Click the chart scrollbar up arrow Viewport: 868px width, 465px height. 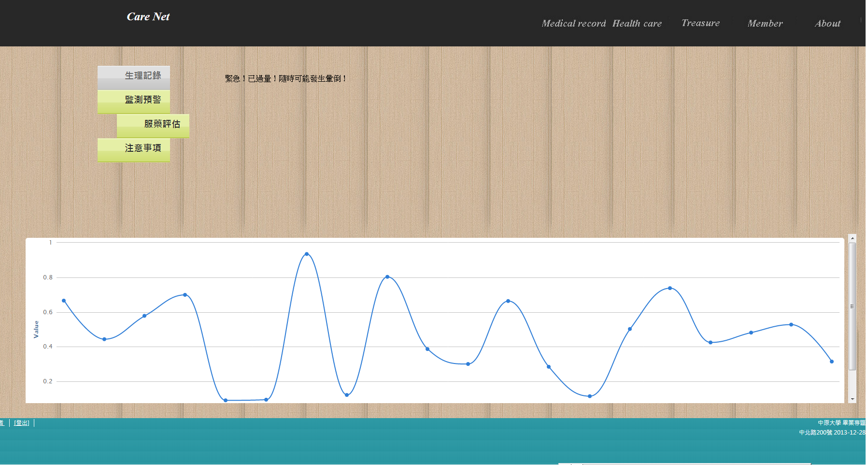[853, 238]
